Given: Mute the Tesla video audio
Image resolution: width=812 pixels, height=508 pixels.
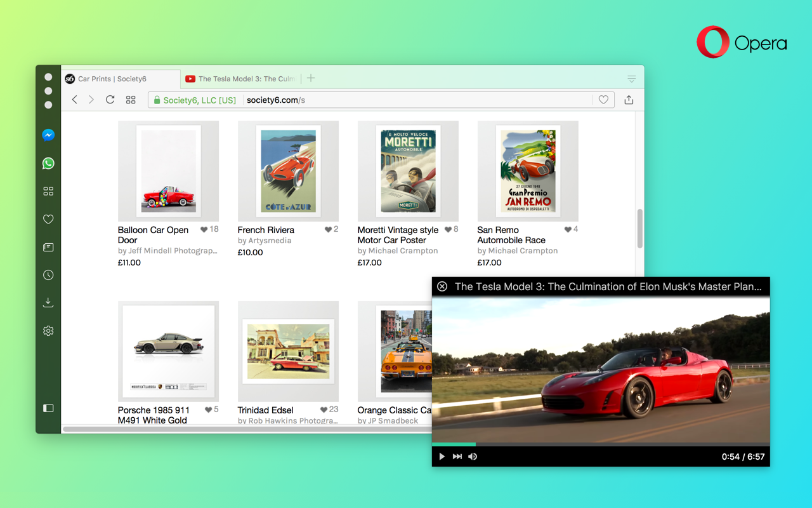Looking at the screenshot, I should 473,456.
